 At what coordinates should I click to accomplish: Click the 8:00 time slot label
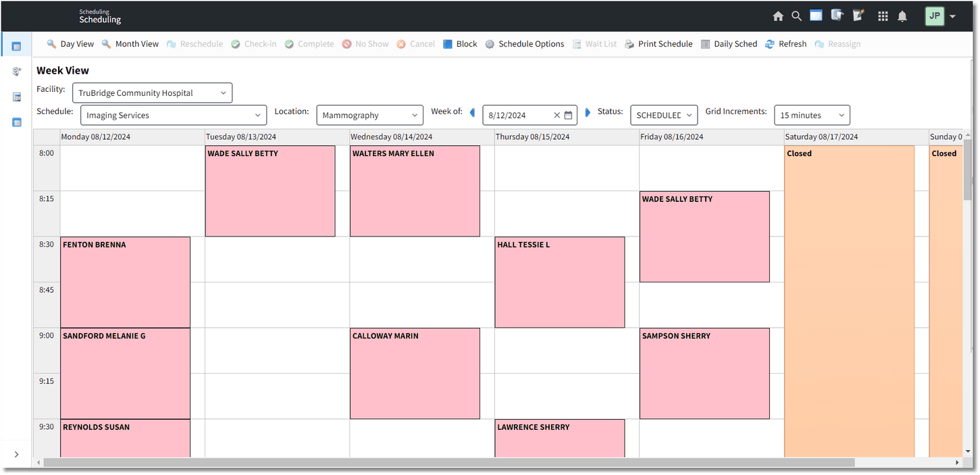click(x=47, y=153)
